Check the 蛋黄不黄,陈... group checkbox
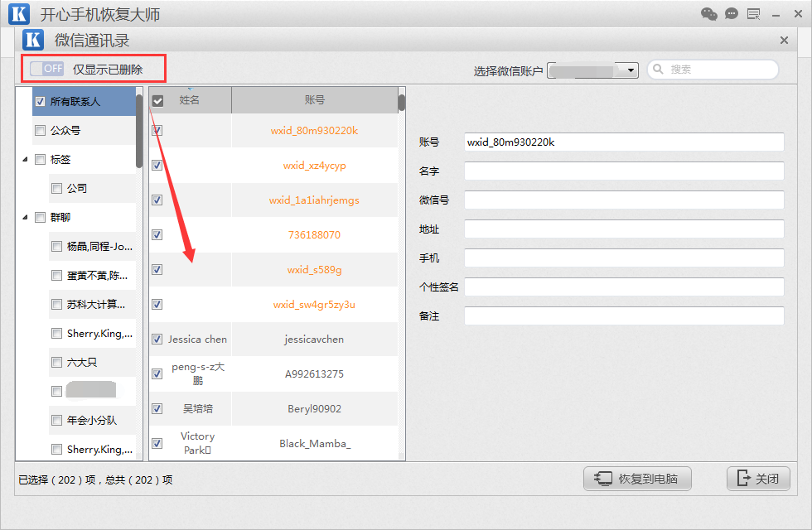The height and width of the screenshot is (530, 812). pyautogui.click(x=56, y=275)
